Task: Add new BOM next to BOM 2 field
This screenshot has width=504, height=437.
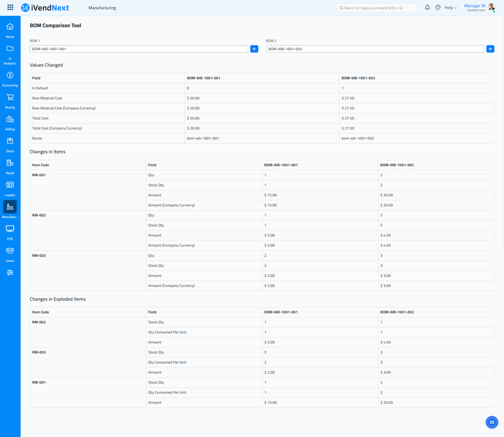Action: 490,49
